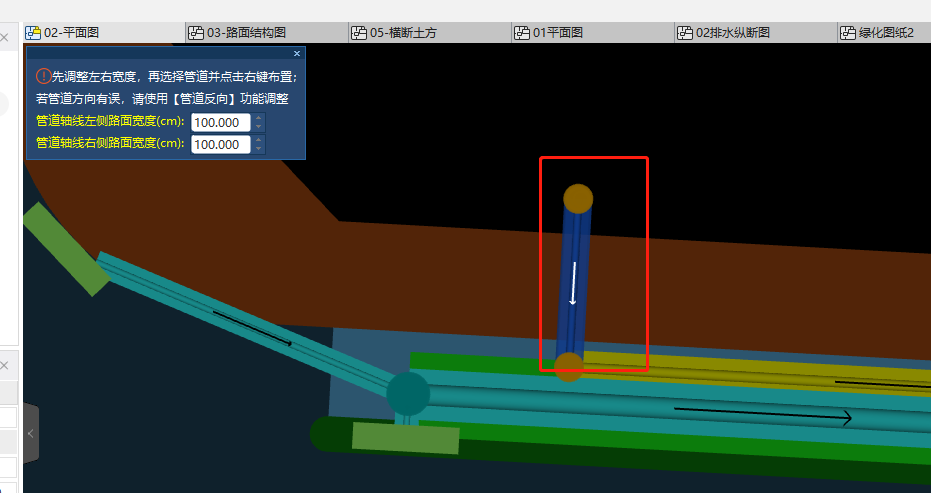This screenshot has height=493, width=931.
Task: Click the orange node at bottom of blue pipe
Action: [x=569, y=366]
